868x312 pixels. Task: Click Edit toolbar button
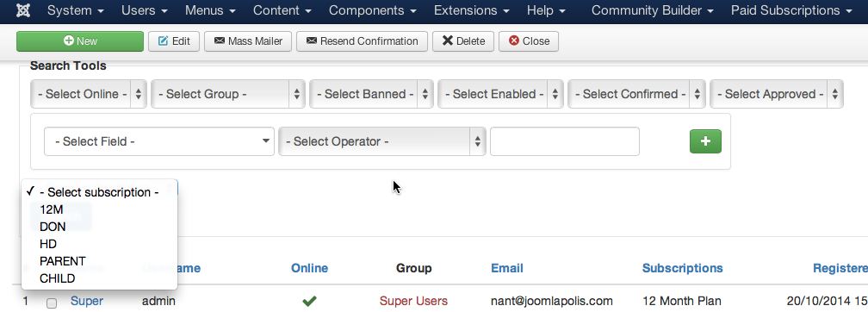(174, 41)
